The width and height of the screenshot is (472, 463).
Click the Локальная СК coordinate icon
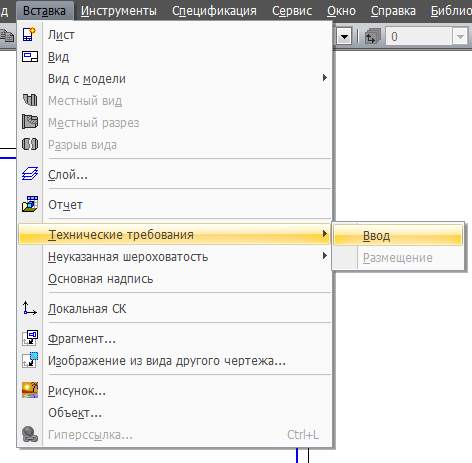click(30, 308)
